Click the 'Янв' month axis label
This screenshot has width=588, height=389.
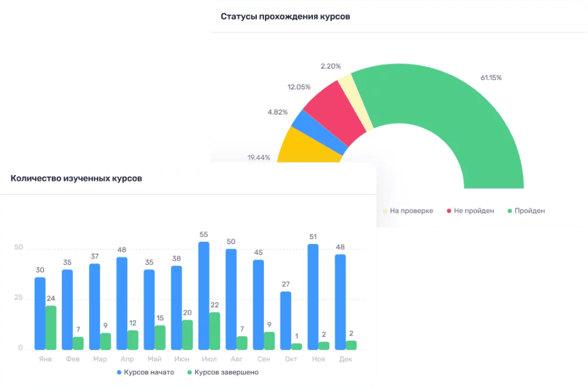pos(45,359)
